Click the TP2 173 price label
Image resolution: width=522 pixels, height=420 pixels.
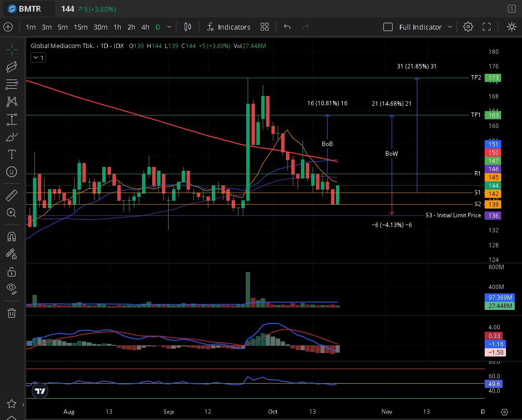[x=494, y=78]
